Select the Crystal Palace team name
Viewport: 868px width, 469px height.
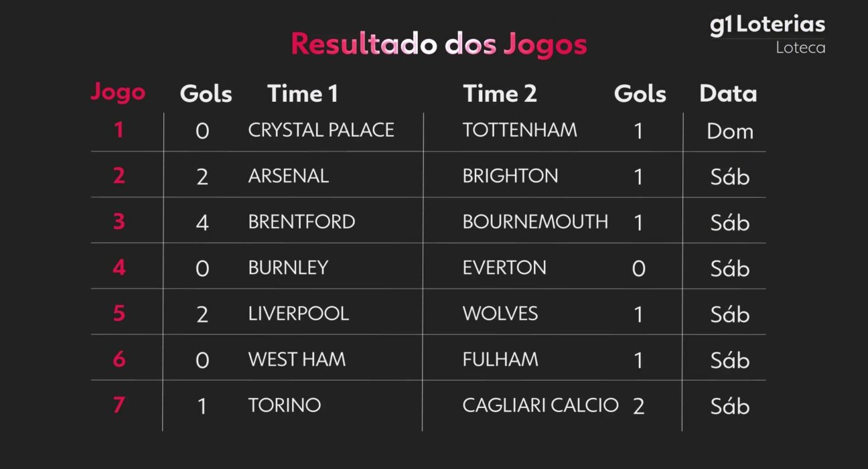point(321,130)
